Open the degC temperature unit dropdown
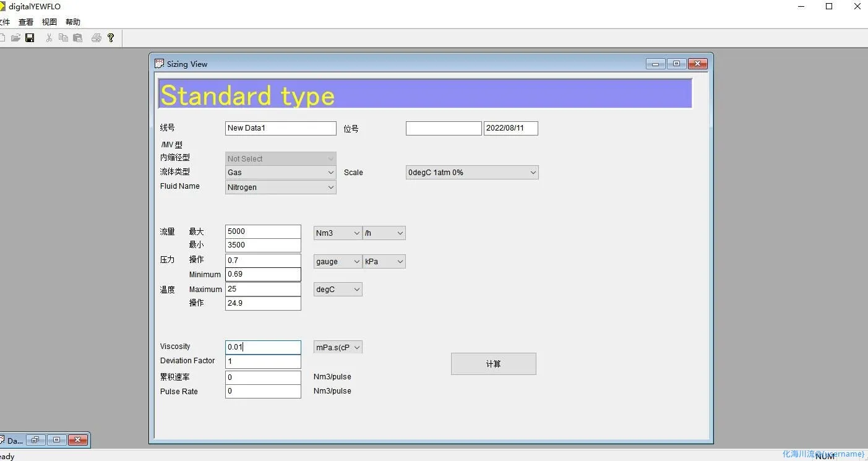 click(338, 290)
